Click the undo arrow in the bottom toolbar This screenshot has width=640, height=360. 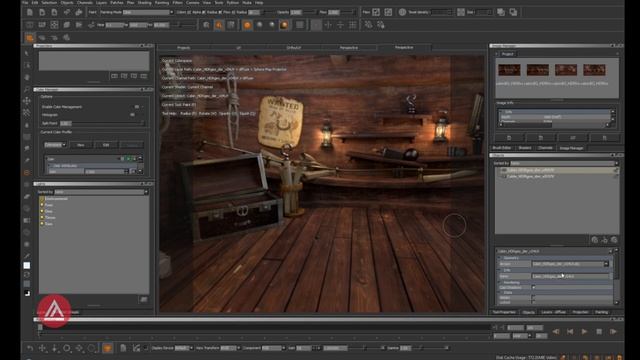pos(30,348)
